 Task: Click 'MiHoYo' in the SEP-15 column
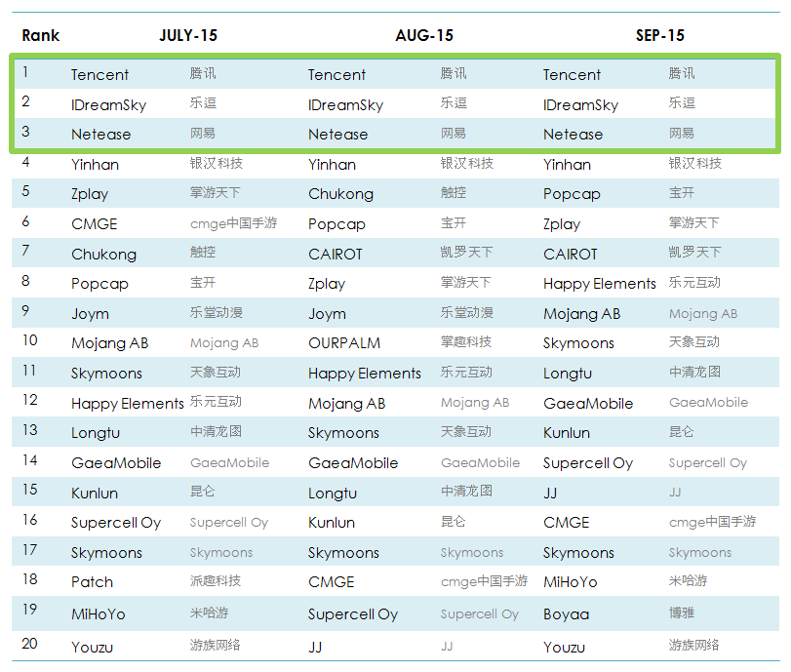(571, 582)
